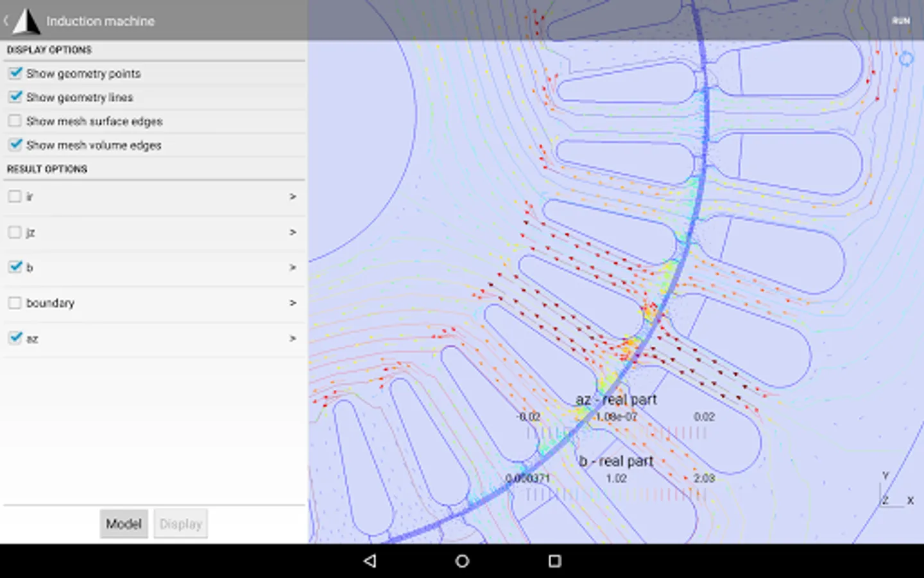The image size is (924, 578).
Task: Click the XYZ axes indicator
Action: pyautogui.click(x=896, y=490)
